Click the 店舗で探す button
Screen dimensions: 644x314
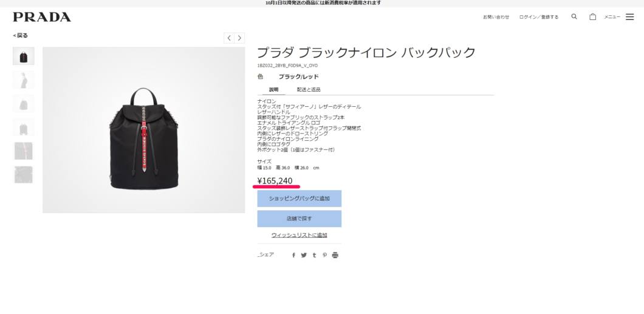[x=300, y=219]
